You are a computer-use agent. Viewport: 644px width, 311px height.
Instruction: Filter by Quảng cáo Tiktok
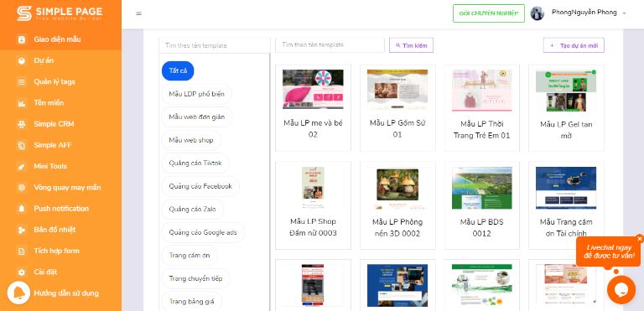[195, 163]
